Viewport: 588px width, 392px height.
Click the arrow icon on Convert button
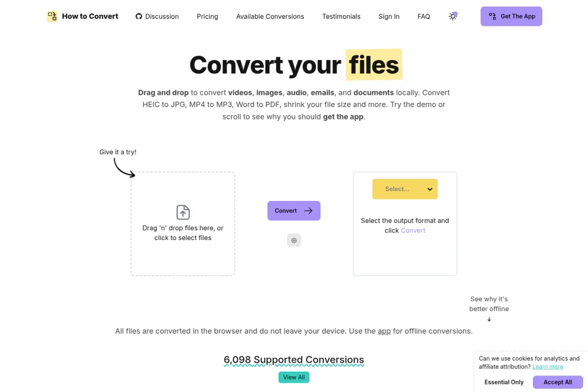pos(308,211)
